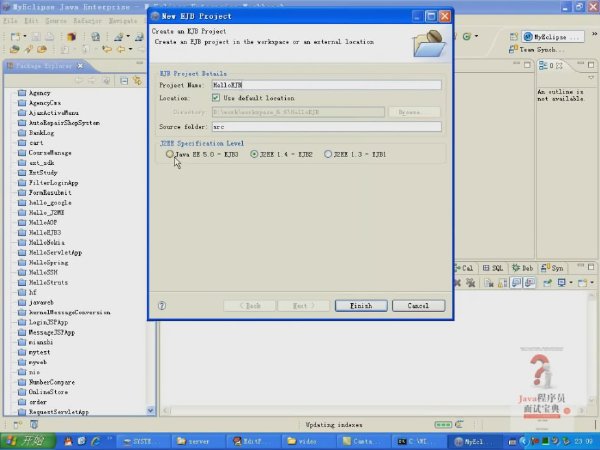This screenshot has width=600, height=450.
Task: Click the Deploy J2EE project icon
Action: click(119, 37)
